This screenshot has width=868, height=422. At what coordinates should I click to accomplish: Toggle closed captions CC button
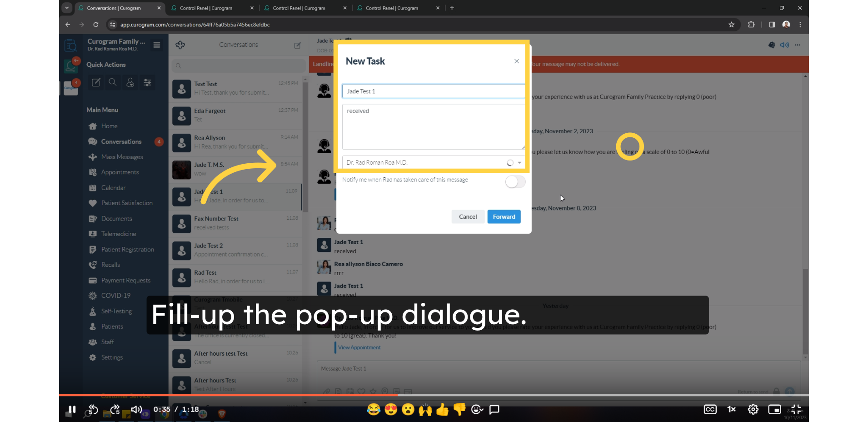(x=710, y=409)
